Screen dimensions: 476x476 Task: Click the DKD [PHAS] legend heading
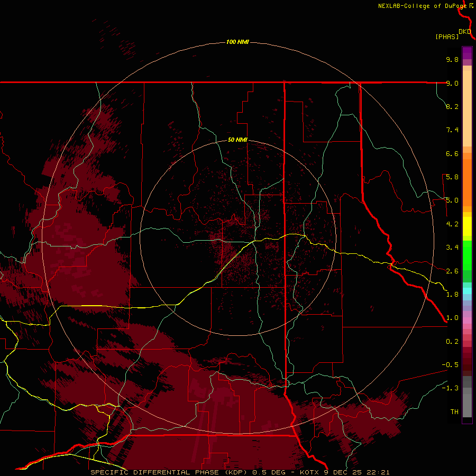[x=453, y=34]
